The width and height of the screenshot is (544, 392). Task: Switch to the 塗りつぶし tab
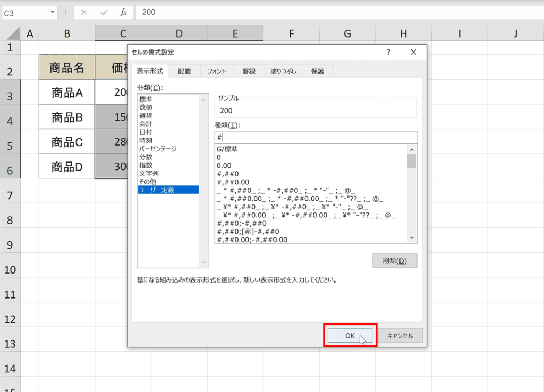click(283, 70)
